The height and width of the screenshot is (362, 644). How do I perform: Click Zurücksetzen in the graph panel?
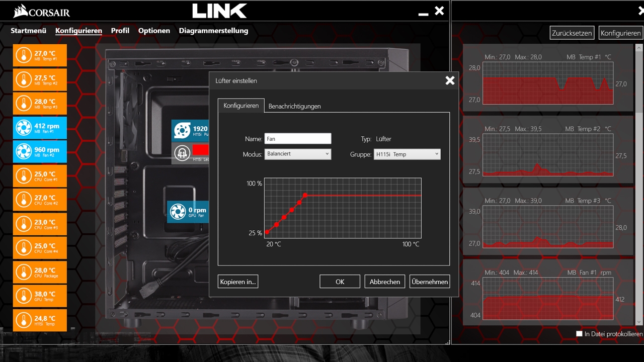coord(572,33)
